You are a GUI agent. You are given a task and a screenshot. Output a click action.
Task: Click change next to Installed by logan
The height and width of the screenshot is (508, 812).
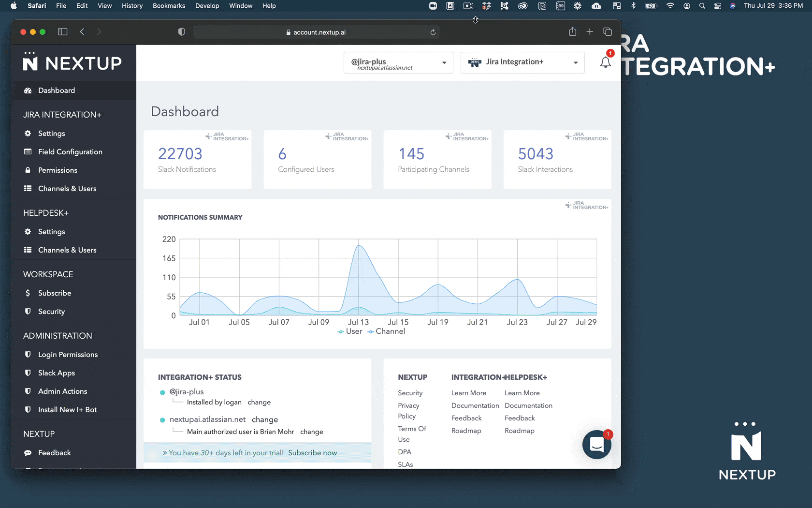point(259,403)
